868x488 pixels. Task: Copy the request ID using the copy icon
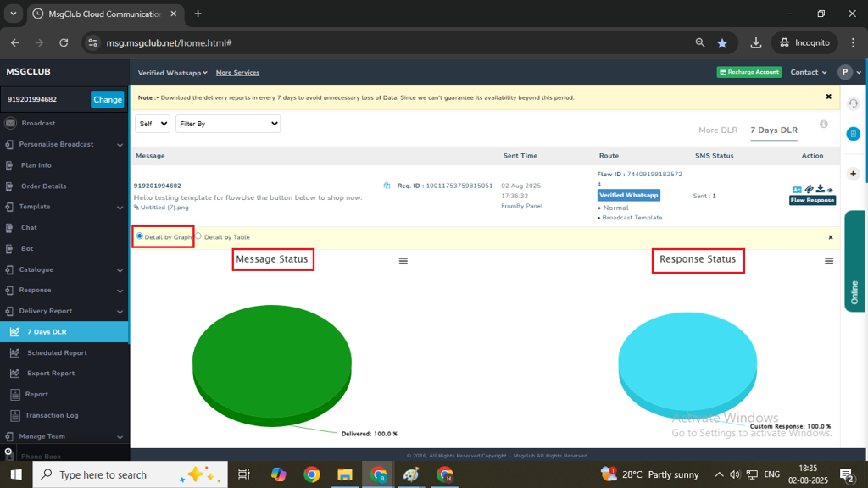(387, 186)
